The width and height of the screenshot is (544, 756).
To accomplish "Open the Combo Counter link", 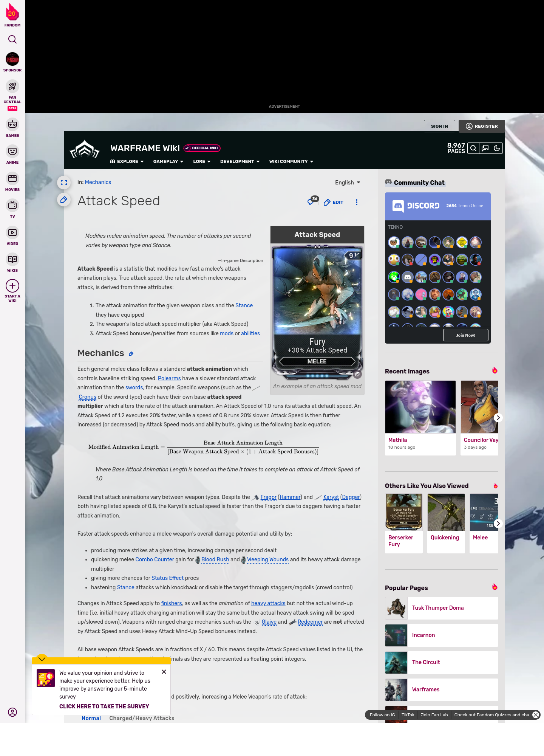I will [155, 559].
